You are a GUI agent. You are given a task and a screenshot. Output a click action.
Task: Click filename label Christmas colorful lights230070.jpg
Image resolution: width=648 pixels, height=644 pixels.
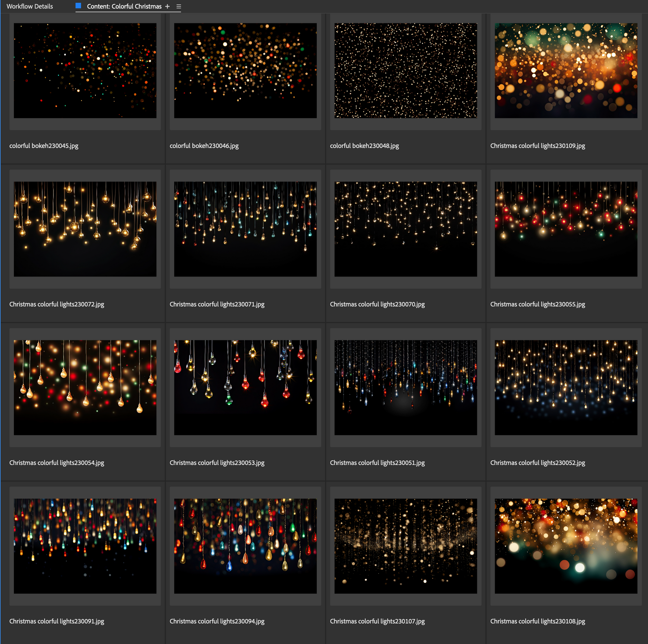(x=377, y=304)
